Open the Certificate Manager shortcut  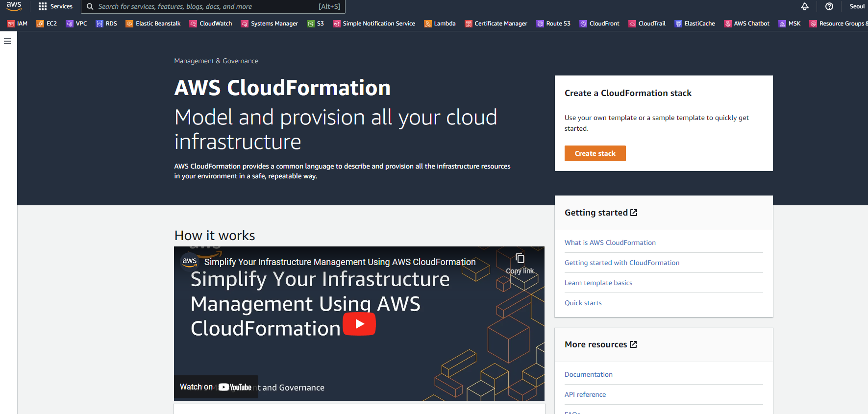point(496,24)
